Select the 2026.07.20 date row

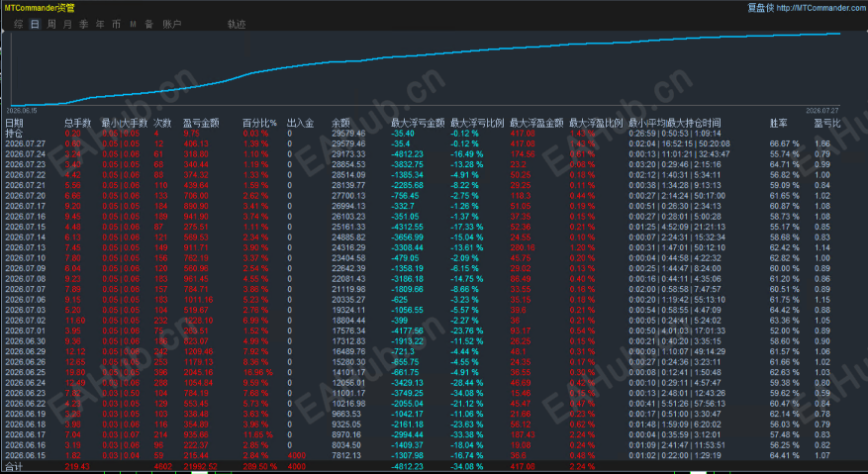pos(26,196)
